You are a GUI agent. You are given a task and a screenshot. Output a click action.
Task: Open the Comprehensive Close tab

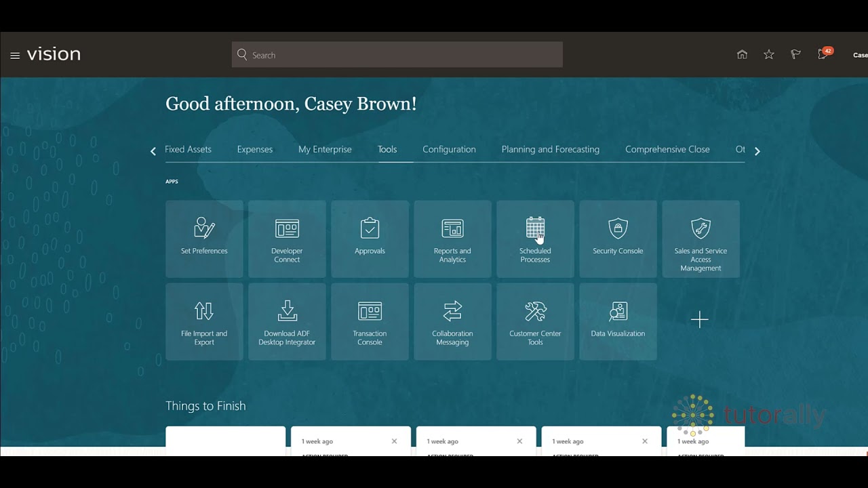[667, 149]
